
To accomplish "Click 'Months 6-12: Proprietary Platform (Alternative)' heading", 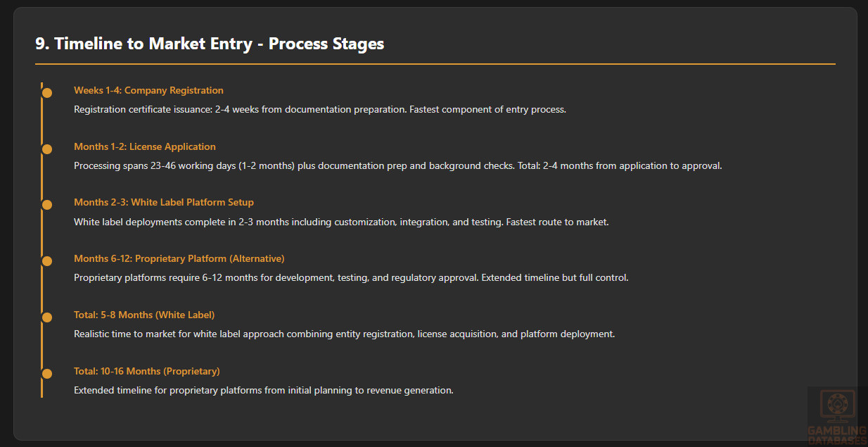I will 179,258.
